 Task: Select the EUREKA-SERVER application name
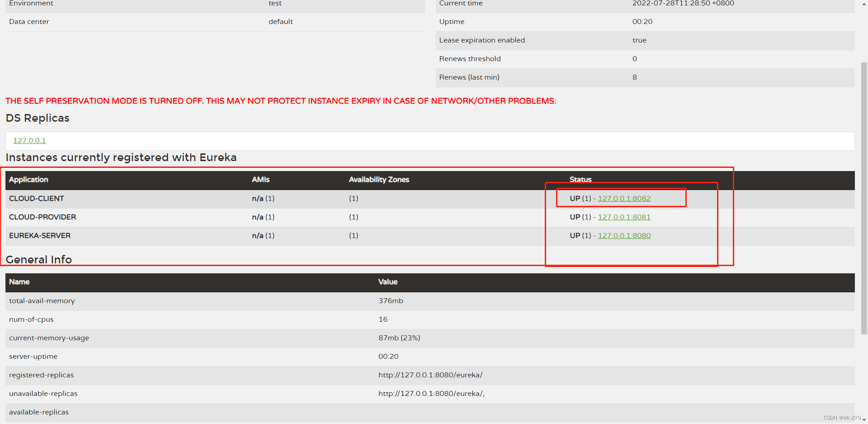click(x=40, y=236)
